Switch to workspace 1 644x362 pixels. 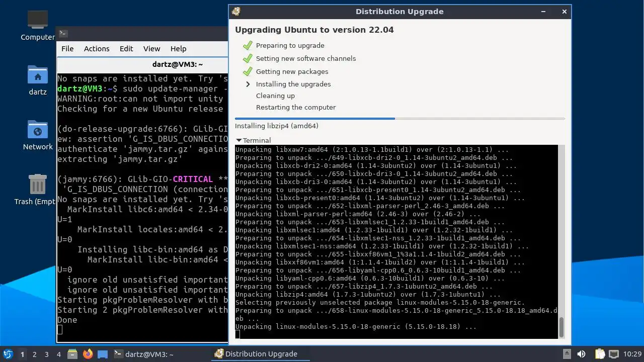(x=22, y=354)
